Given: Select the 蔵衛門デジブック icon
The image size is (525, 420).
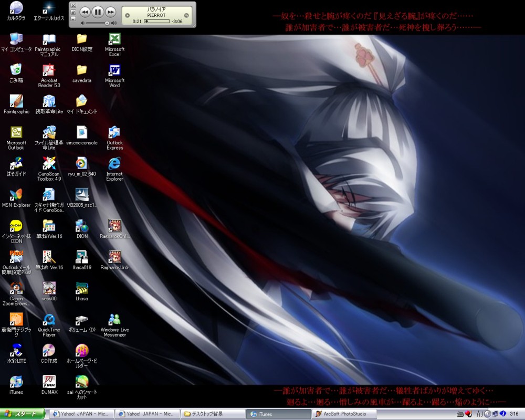Looking at the screenshot, I should [16, 325].
